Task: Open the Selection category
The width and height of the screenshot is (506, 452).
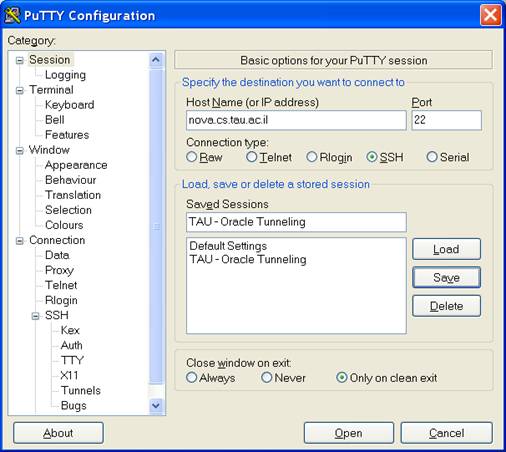Action: [x=68, y=210]
